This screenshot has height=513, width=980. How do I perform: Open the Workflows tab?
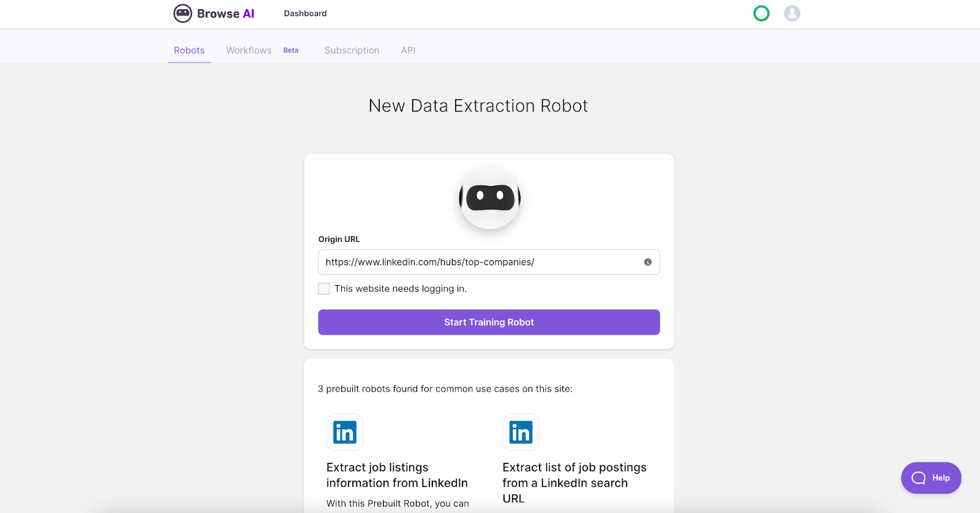(x=249, y=50)
